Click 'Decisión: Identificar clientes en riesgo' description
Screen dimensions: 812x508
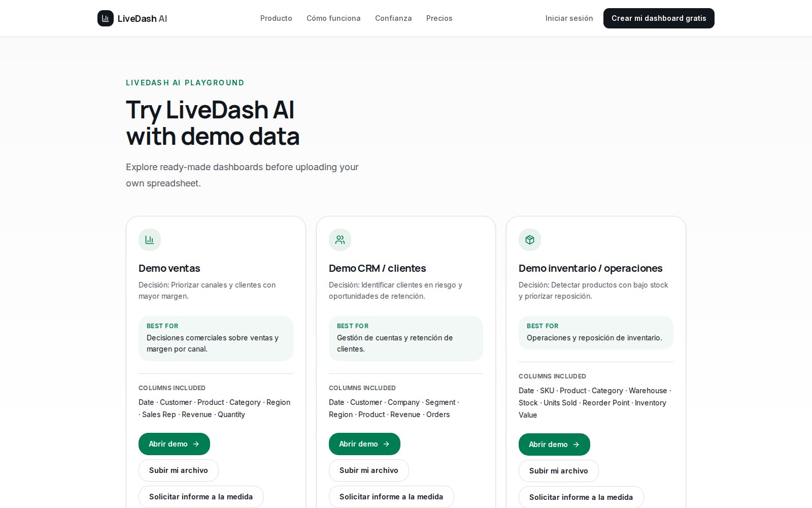395,291
